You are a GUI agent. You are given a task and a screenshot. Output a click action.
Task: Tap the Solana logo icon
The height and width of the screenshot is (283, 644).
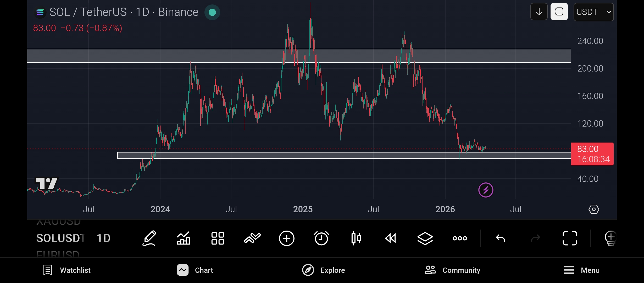(x=40, y=12)
